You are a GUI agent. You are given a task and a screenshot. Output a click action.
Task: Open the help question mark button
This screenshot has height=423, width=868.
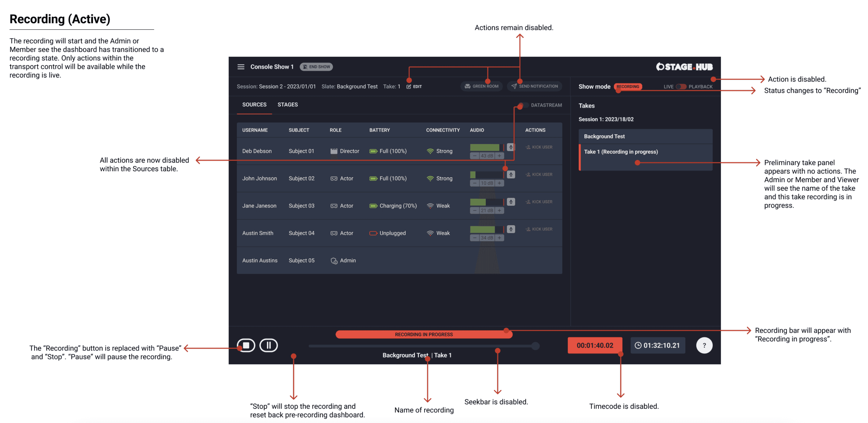coord(704,345)
